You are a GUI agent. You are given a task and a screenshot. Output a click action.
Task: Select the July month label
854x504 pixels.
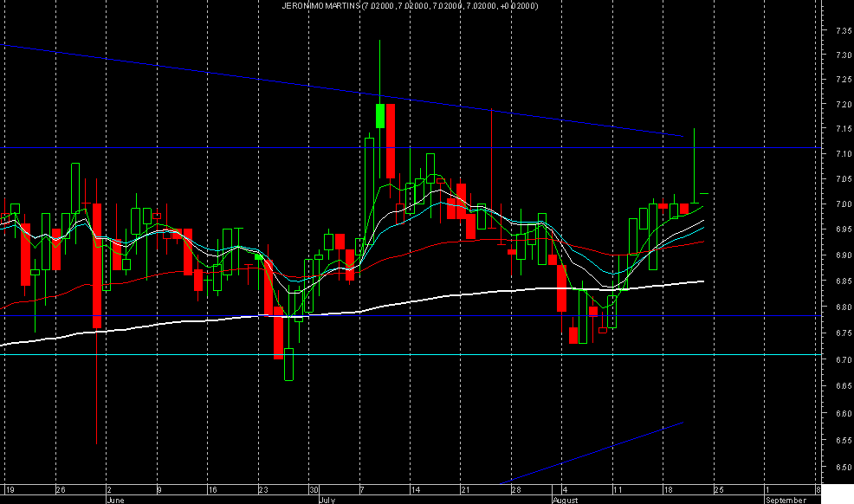[327, 500]
